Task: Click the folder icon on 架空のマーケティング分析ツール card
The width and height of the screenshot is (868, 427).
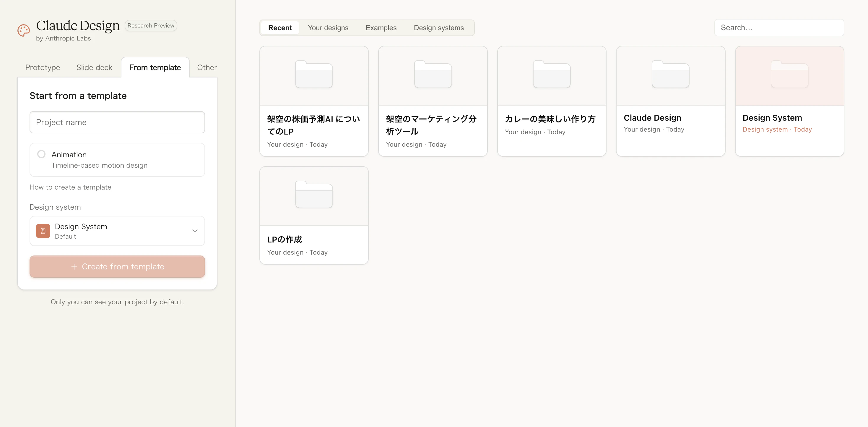Action: (433, 75)
